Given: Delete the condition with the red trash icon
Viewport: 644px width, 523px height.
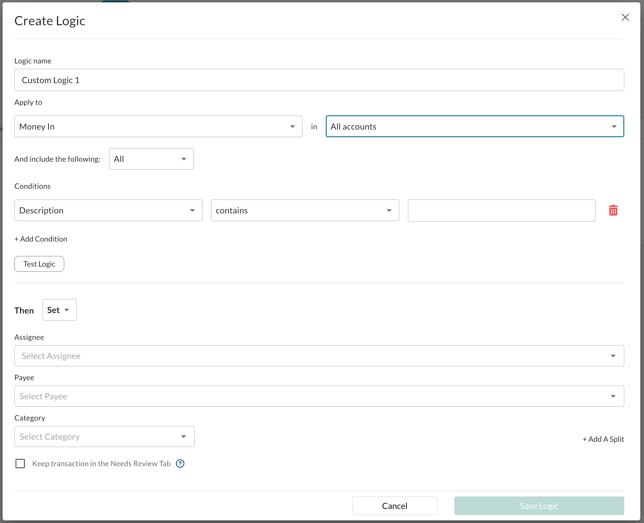Looking at the screenshot, I should pyautogui.click(x=613, y=210).
